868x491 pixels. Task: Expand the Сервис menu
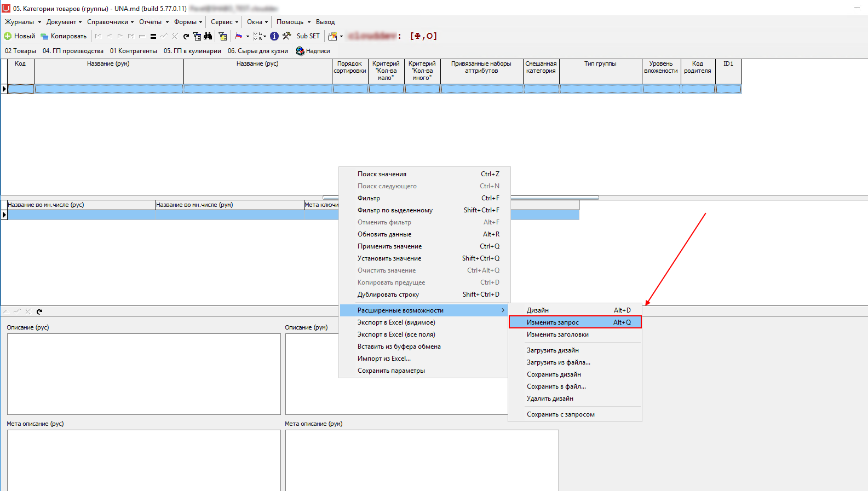[225, 22]
